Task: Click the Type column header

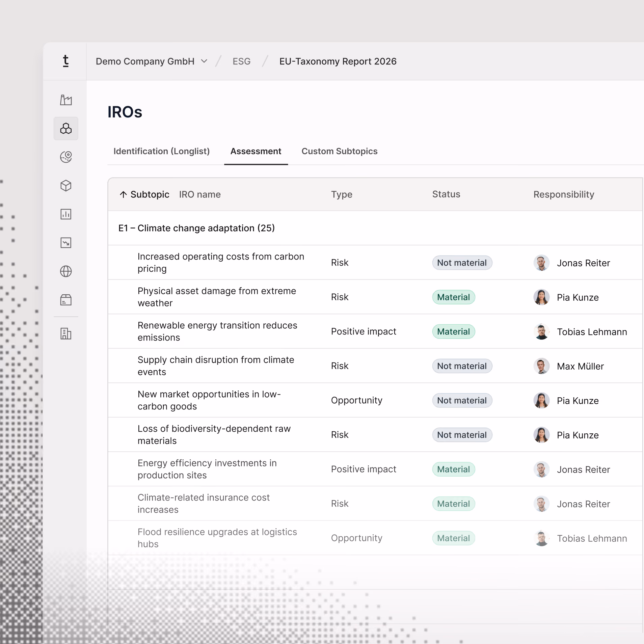Action: 342,194
